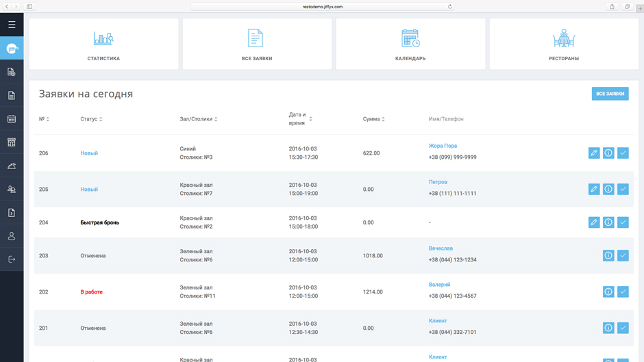
Task: Open the user profile icon in the sidebar
Action: coord(12,236)
